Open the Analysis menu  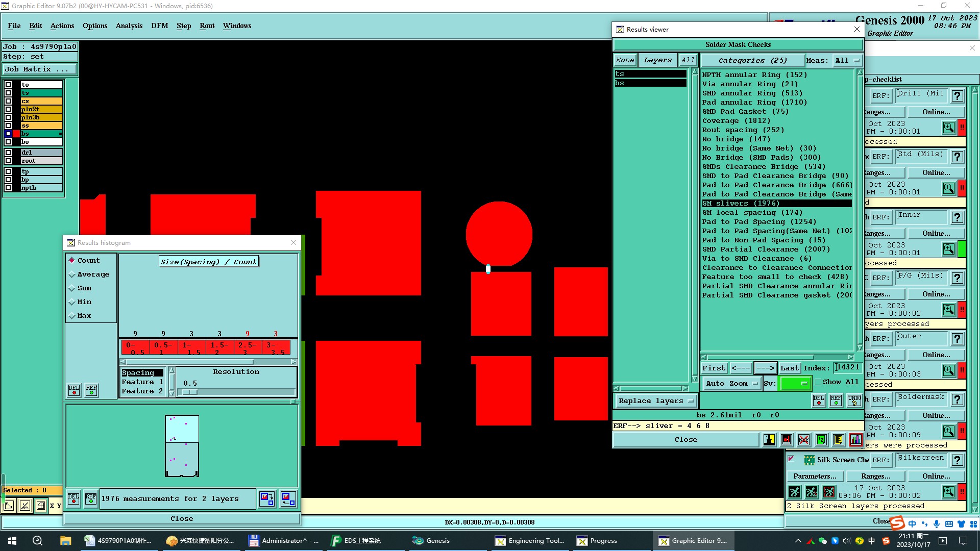tap(129, 26)
